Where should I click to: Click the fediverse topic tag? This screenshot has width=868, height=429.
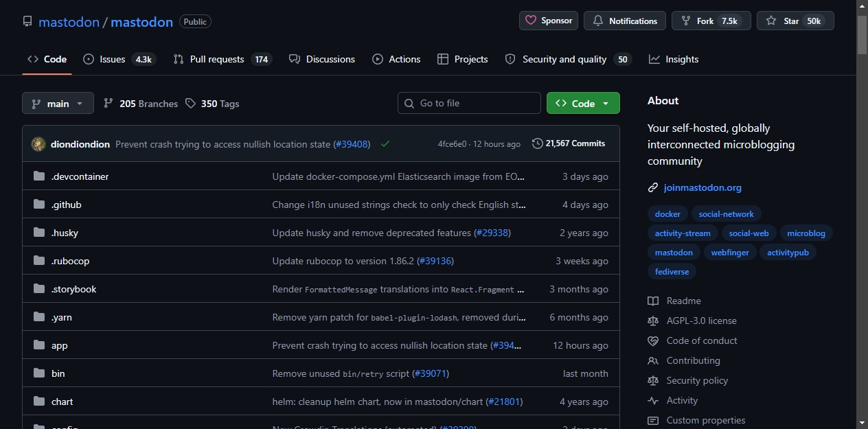click(672, 272)
